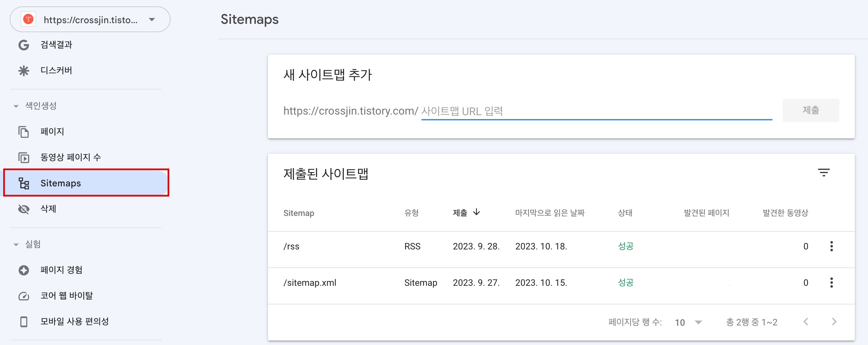The image size is (868, 345).
Task: Click the mobile phone icon
Action: [23, 322]
